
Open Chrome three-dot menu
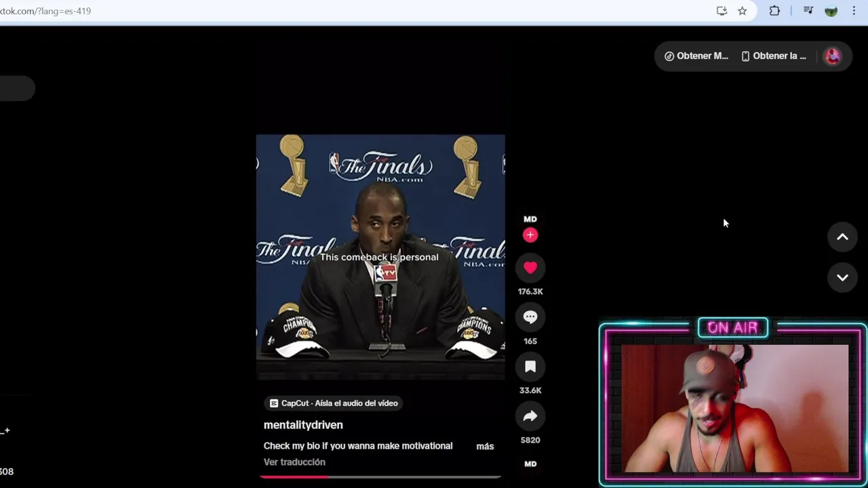[x=854, y=11]
